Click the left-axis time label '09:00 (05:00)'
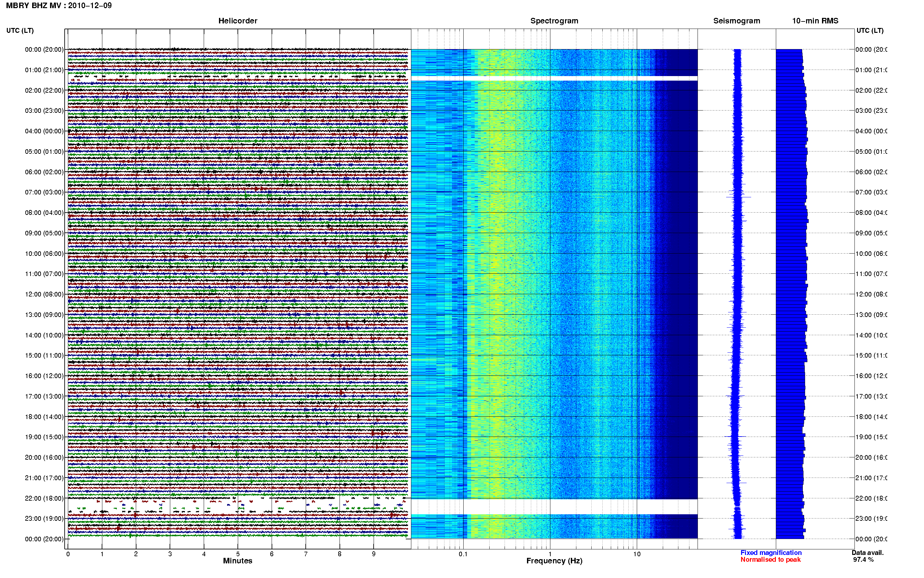 [44, 233]
